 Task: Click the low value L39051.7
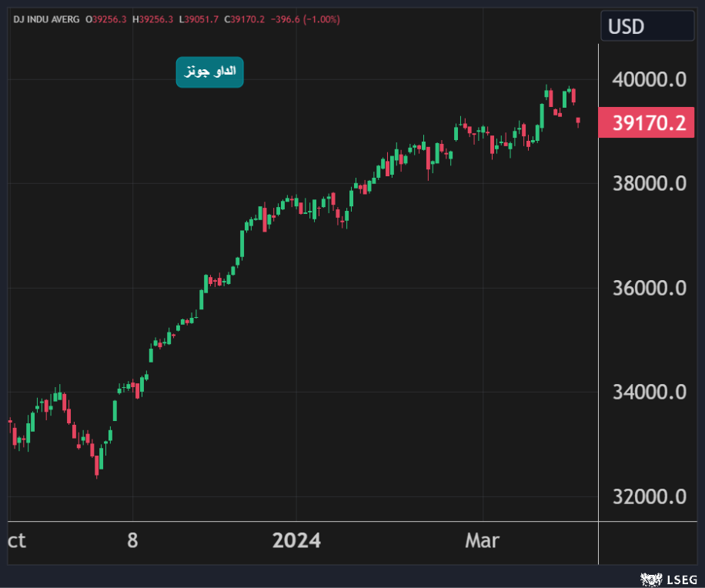coord(200,18)
